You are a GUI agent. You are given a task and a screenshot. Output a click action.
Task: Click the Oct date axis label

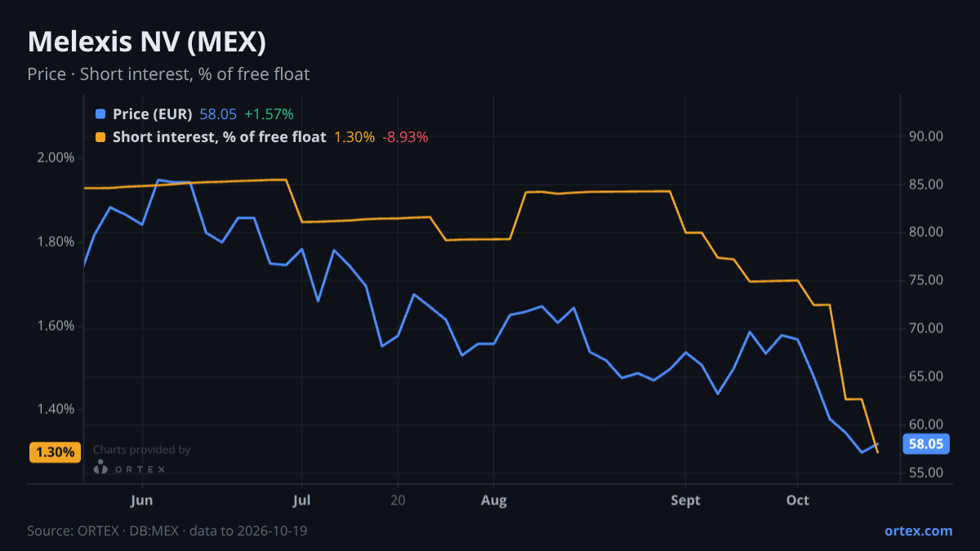[x=797, y=500]
